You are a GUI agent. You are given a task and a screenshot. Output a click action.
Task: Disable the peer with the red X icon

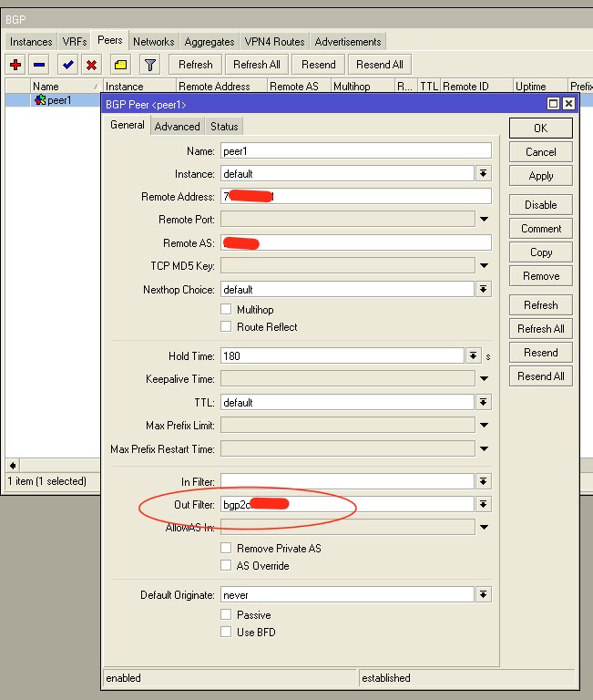[x=91, y=65]
